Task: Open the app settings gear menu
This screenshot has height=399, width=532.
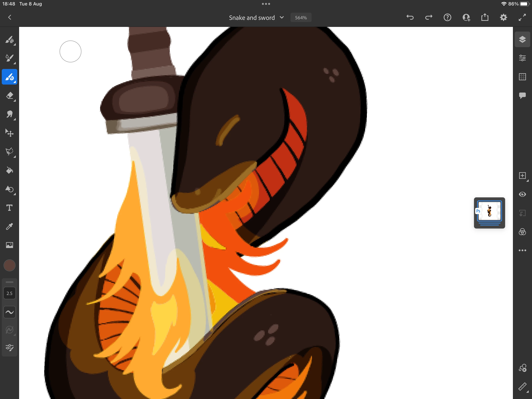Action: click(x=503, y=17)
